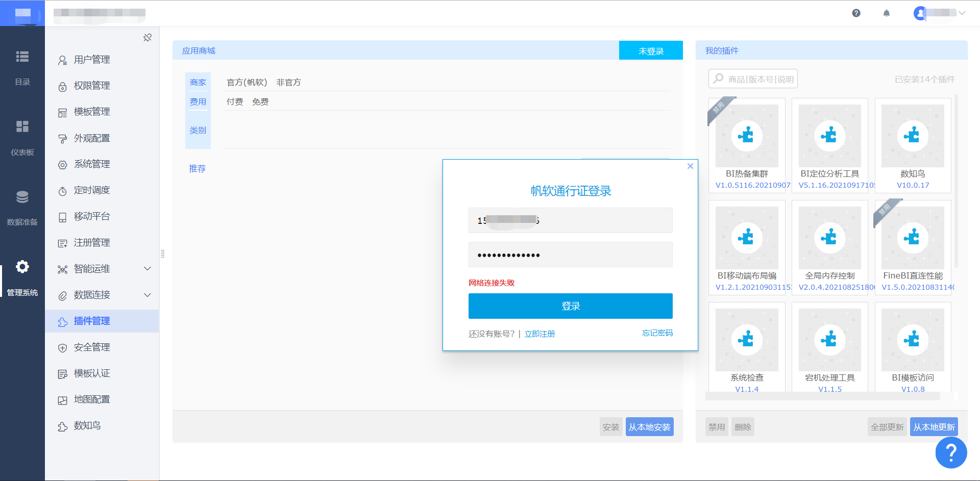Select the 宕机处理工具 plugin card

(830, 347)
